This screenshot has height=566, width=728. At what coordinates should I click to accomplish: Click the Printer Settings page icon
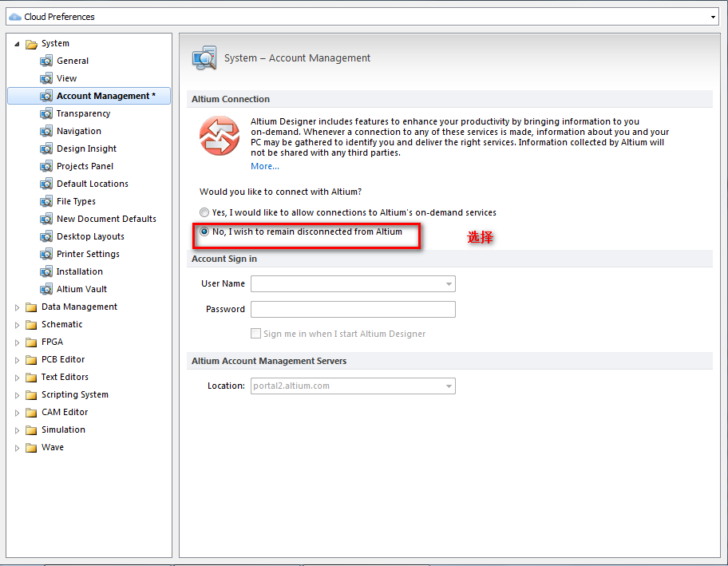click(x=46, y=254)
